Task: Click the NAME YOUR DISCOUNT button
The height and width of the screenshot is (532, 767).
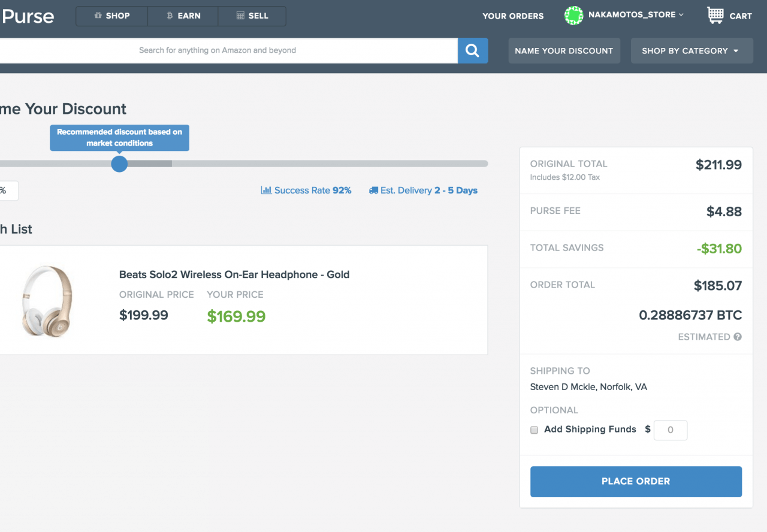Action: click(x=564, y=51)
